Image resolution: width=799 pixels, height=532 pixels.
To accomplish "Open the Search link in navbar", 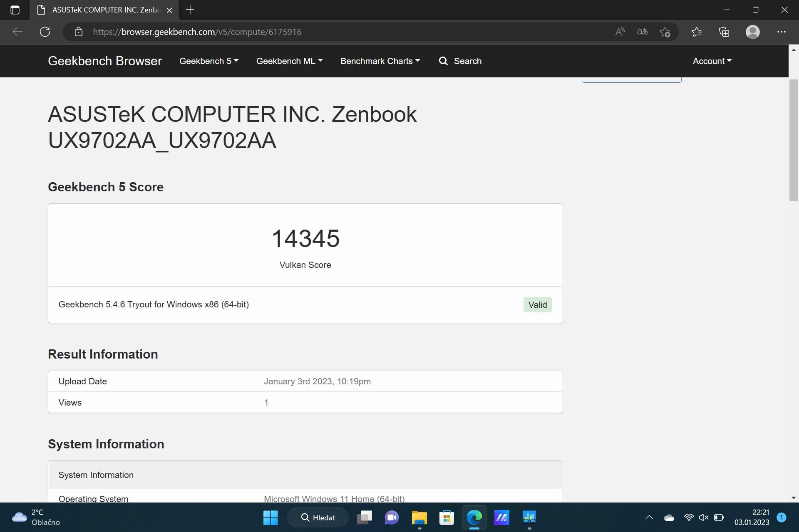I will pos(460,61).
